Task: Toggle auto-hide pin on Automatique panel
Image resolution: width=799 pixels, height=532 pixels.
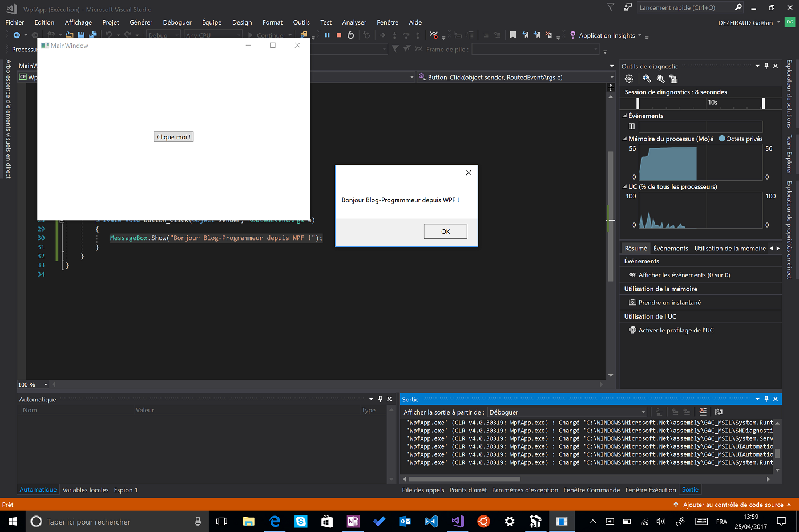Action: tap(380, 399)
